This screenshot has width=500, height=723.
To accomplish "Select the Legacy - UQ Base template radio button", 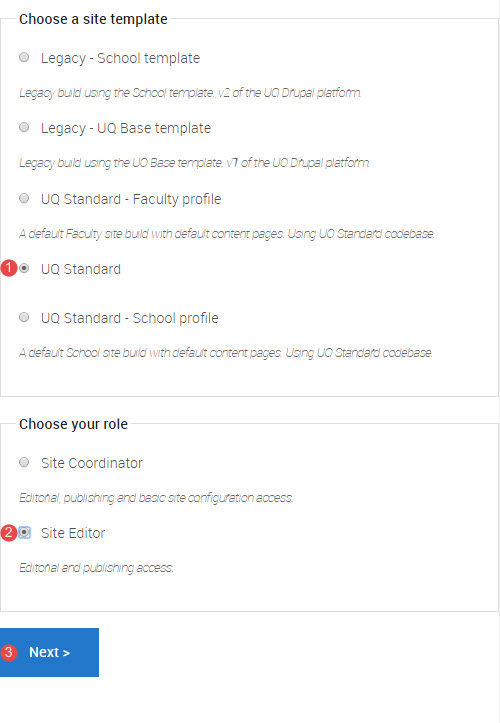I will click(x=24, y=127).
